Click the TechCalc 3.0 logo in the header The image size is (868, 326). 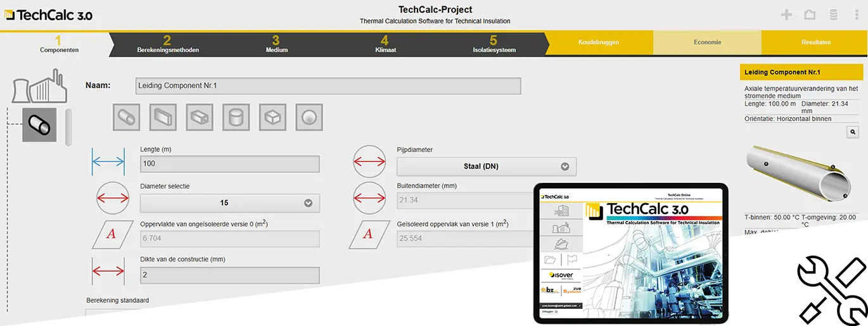pyautogui.click(x=49, y=15)
